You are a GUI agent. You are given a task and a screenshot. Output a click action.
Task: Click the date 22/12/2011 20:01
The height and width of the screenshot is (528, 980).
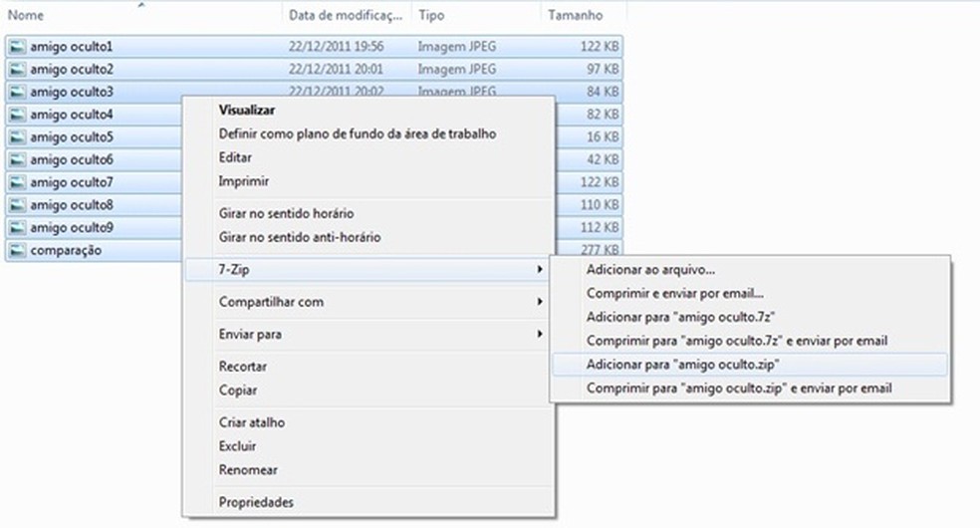(x=337, y=69)
